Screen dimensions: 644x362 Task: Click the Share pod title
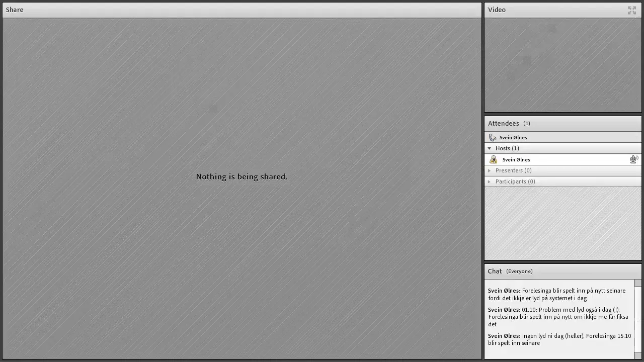tap(15, 10)
